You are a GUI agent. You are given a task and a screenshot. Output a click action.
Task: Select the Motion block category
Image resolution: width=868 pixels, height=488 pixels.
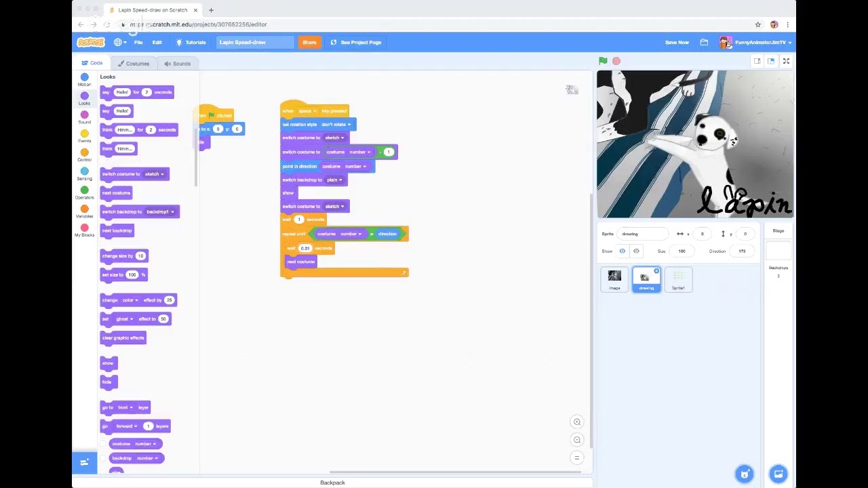click(x=84, y=80)
